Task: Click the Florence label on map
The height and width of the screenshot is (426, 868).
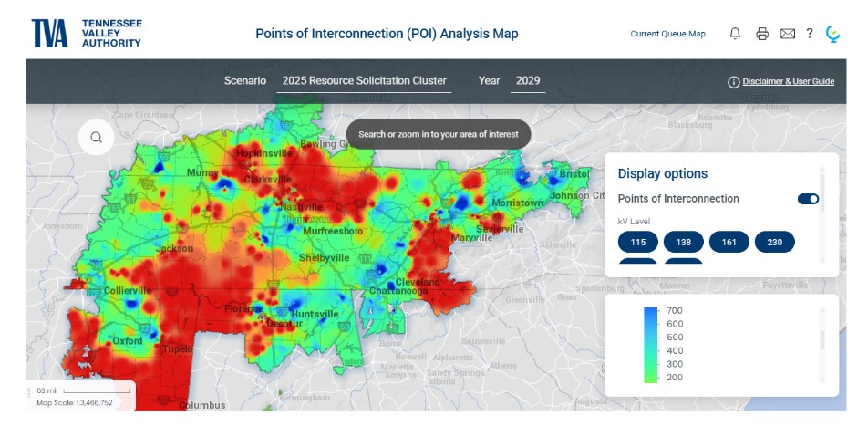Action: tap(243, 308)
